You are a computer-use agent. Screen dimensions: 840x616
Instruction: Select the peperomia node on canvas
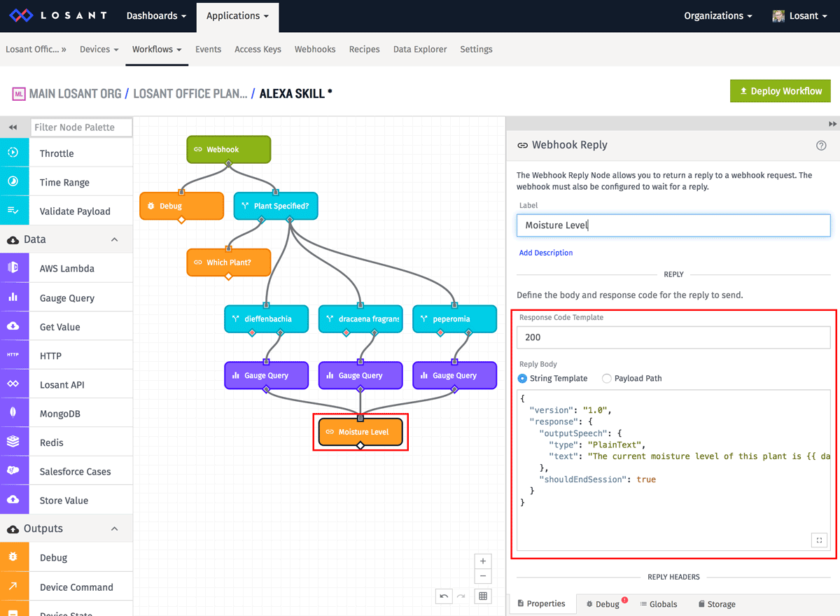(x=454, y=318)
